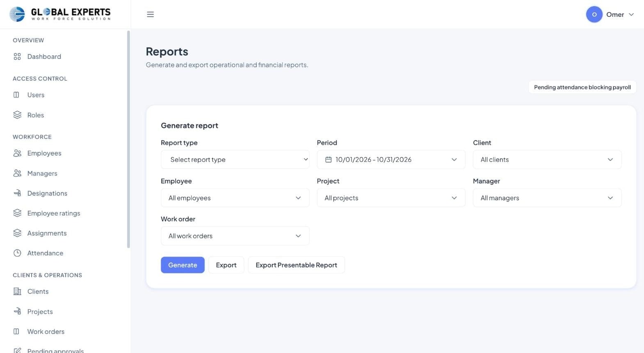644x353 pixels.
Task: Open the All employees dropdown
Action: [x=235, y=198]
